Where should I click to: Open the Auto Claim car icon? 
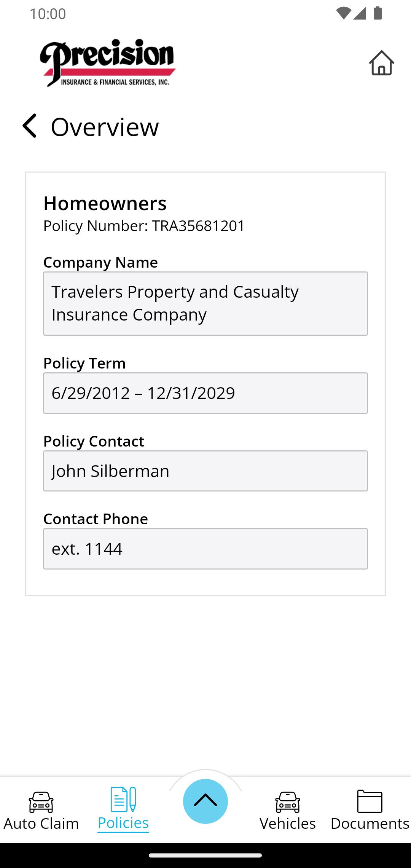click(x=41, y=801)
